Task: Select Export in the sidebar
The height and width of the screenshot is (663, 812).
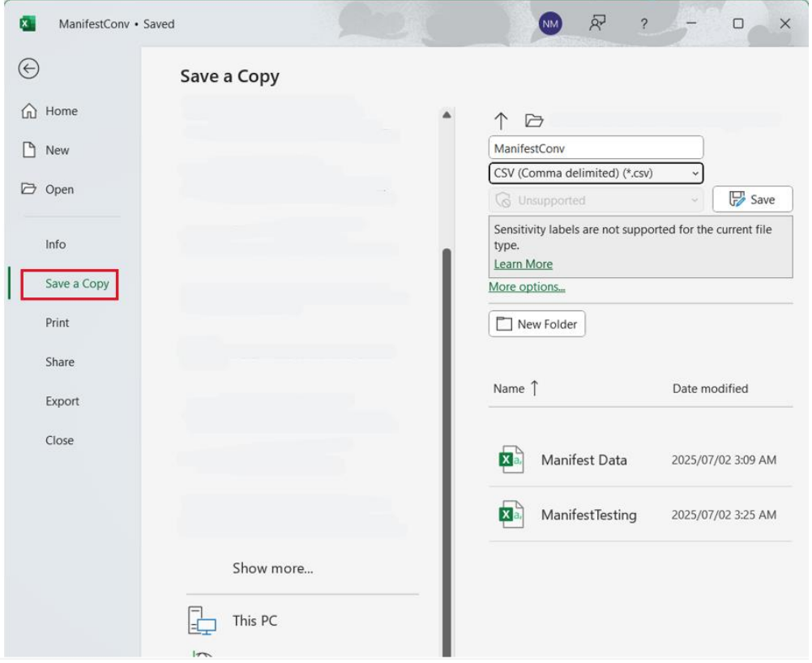Action: [62, 401]
